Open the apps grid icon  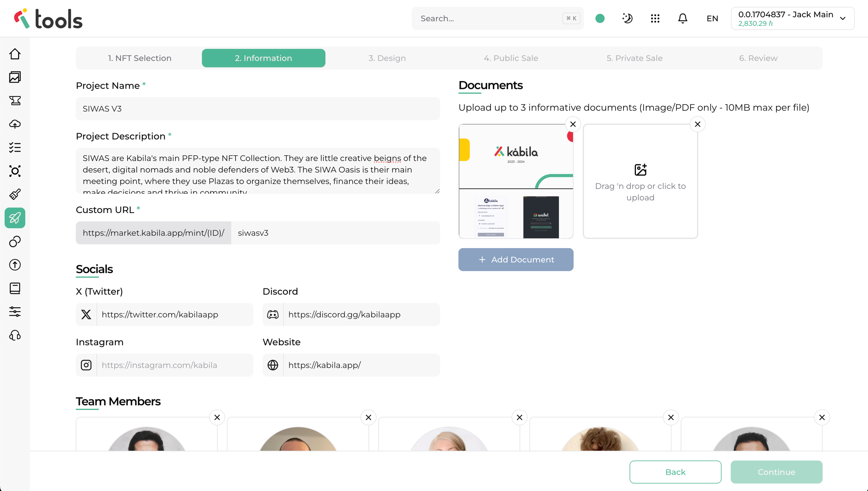coord(655,18)
